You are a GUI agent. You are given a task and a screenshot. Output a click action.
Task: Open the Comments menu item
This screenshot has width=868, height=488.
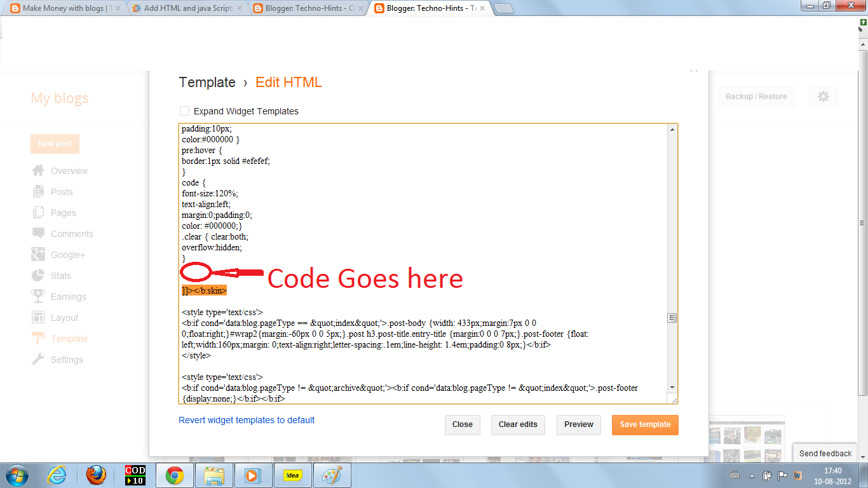(72, 234)
